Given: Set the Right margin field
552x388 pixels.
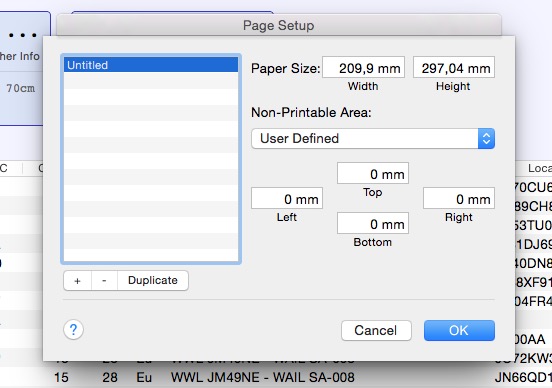Looking at the screenshot, I should point(459,198).
